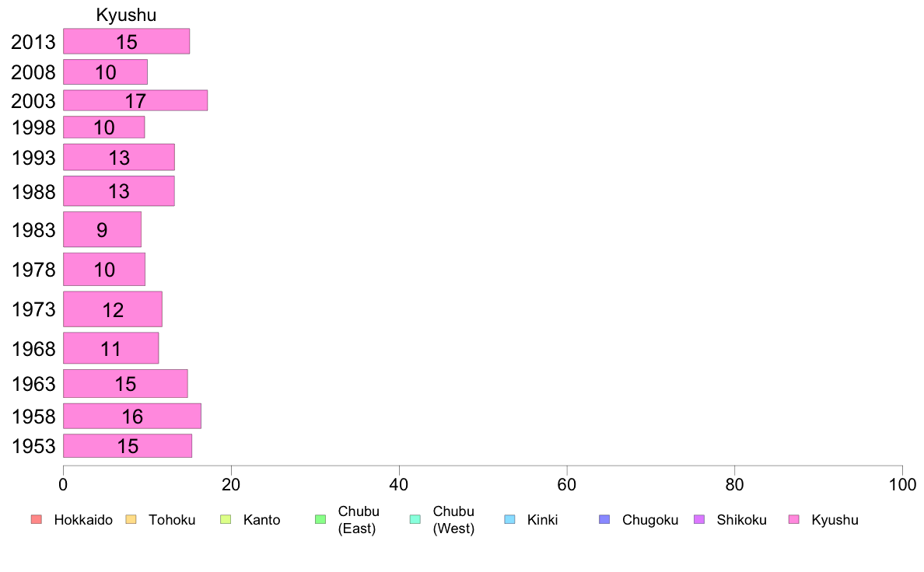Click the 60 tick on axis
Viewport: 924px width, 572px height.
567,485
